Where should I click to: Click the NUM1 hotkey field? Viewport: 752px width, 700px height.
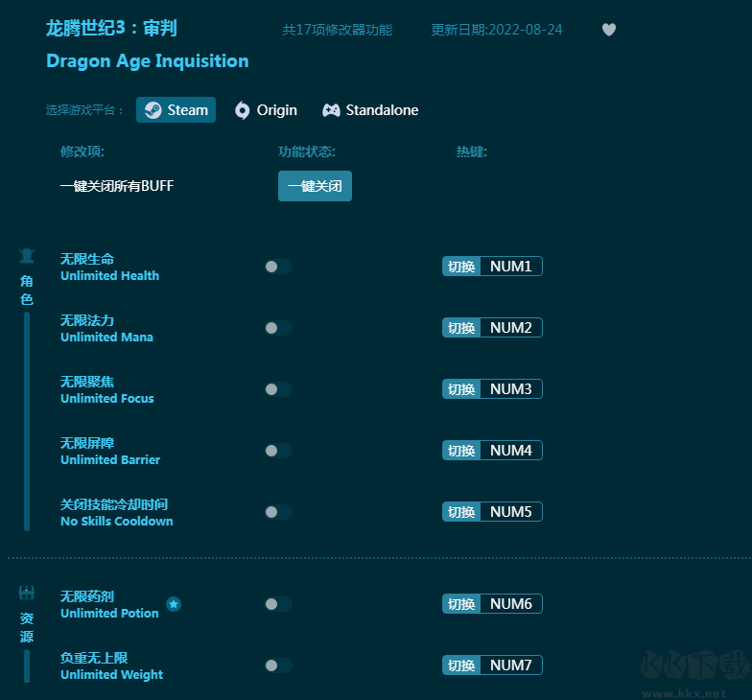click(x=511, y=267)
